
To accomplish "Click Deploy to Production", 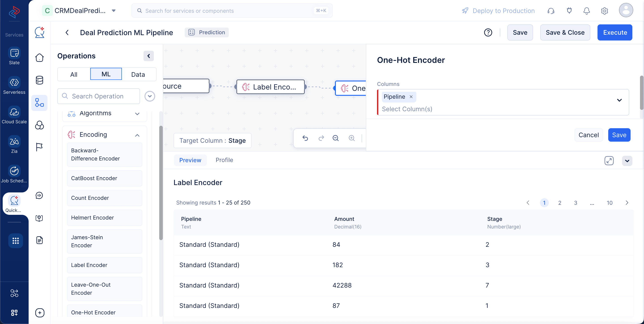I will (x=498, y=11).
